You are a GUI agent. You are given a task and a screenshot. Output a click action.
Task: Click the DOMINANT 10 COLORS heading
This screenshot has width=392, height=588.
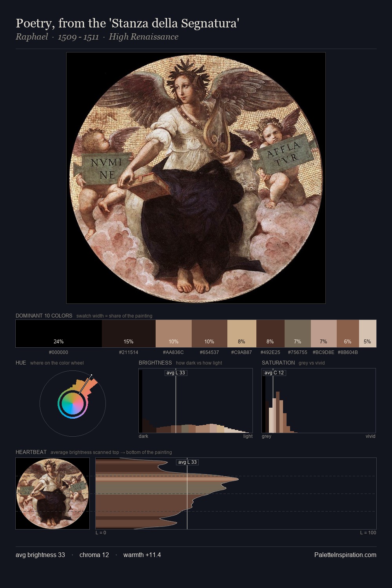point(44,316)
